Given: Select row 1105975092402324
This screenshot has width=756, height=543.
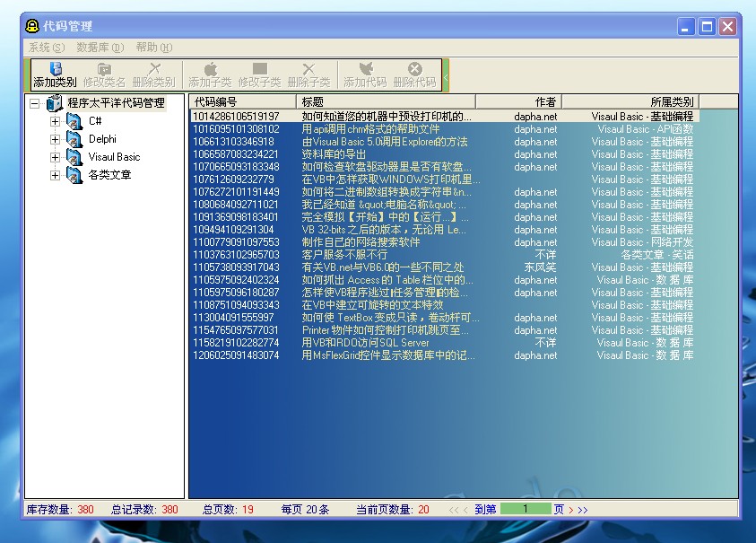Looking at the screenshot, I should click(444, 279).
